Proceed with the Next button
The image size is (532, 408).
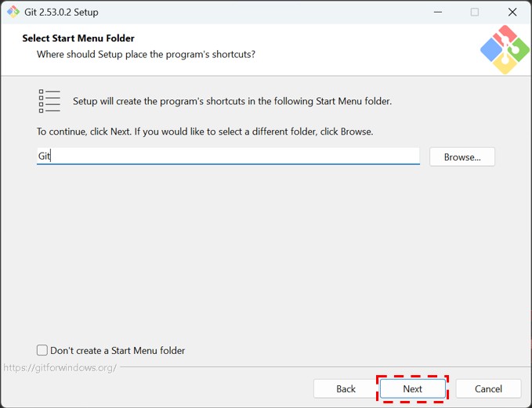pyautogui.click(x=412, y=388)
